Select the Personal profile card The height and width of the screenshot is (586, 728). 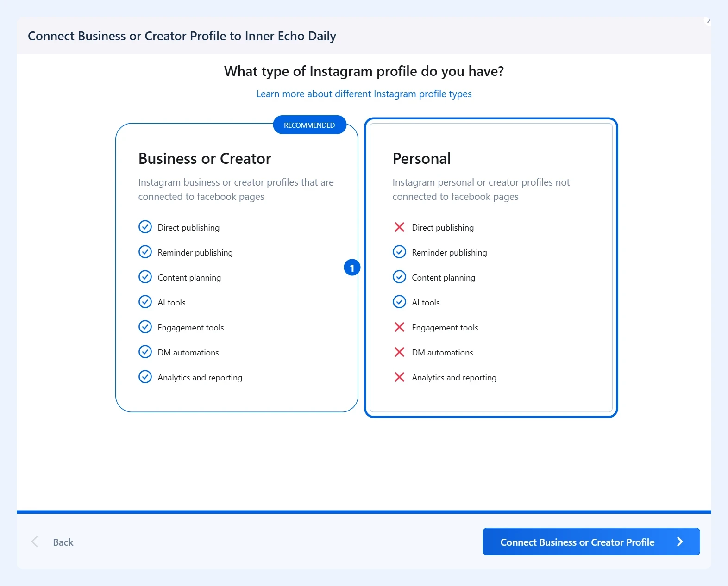click(491, 268)
